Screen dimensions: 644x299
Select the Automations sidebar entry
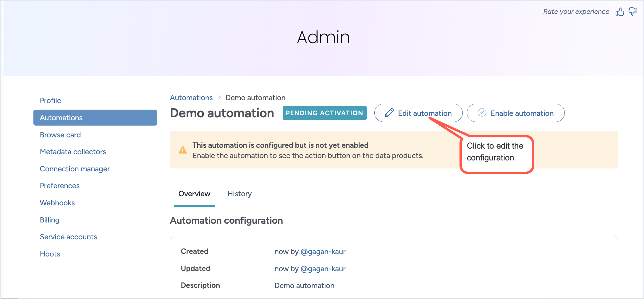[61, 118]
